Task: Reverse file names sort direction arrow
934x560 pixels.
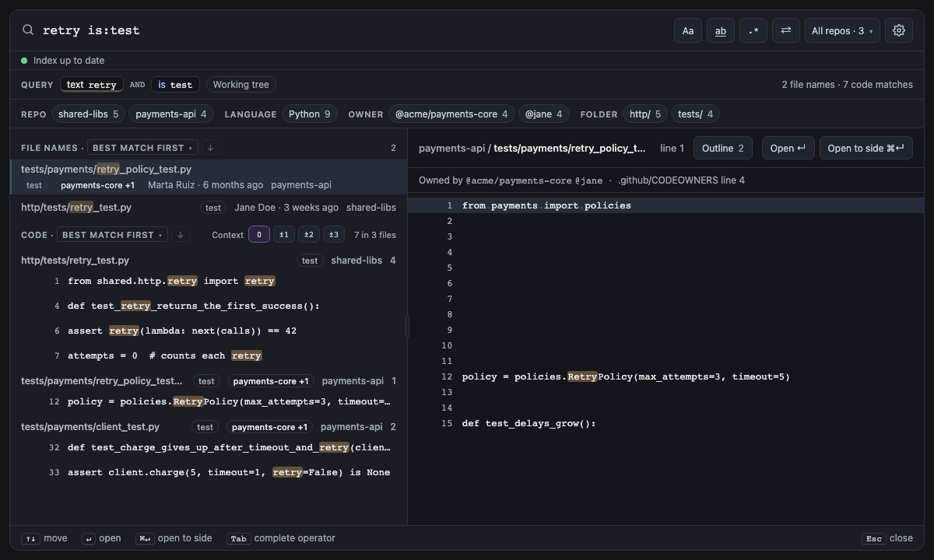Action: pyautogui.click(x=210, y=148)
